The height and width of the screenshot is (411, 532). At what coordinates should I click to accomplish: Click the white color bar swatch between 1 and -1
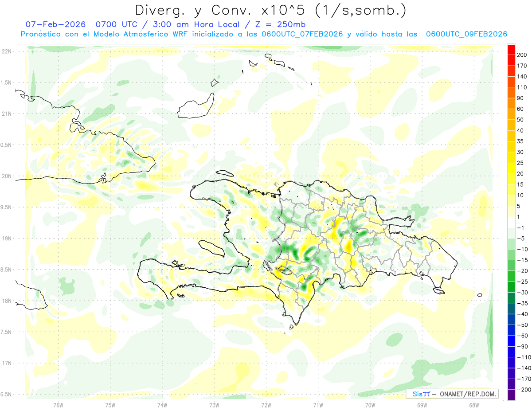[x=511, y=223]
